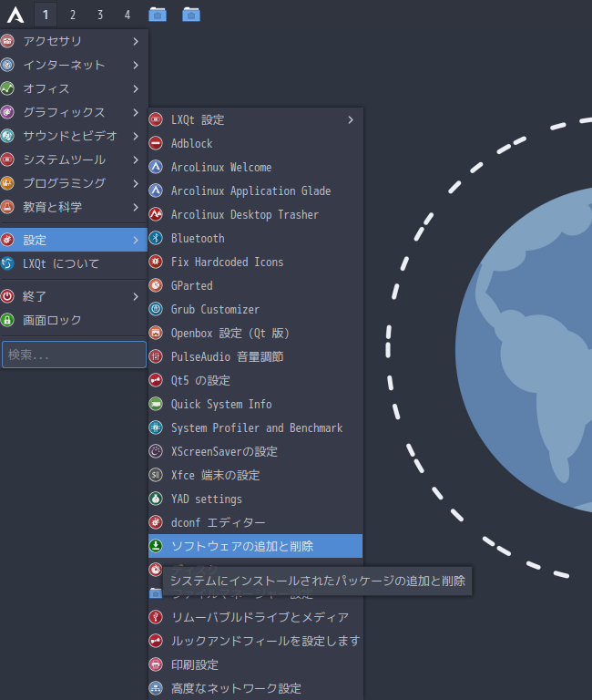Open the Grub Customizer icon
This screenshot has height=700, width=592.
(156, 308)
